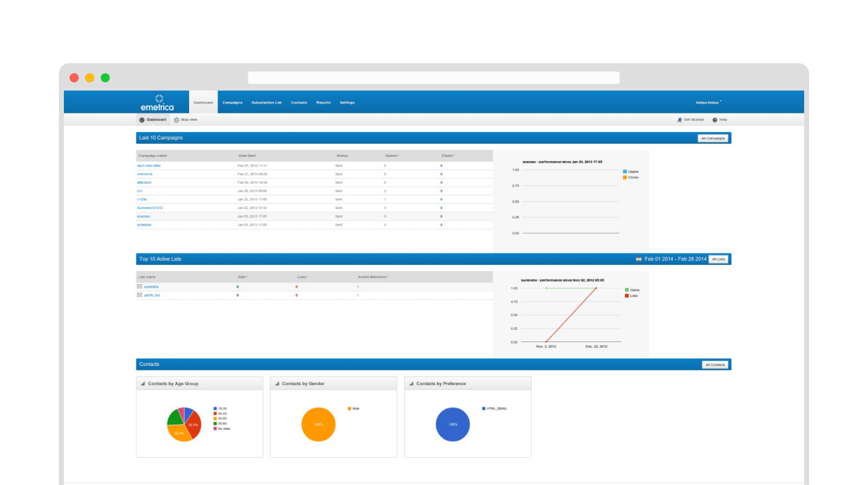Click the Get Started runner icon

(680, 120)
